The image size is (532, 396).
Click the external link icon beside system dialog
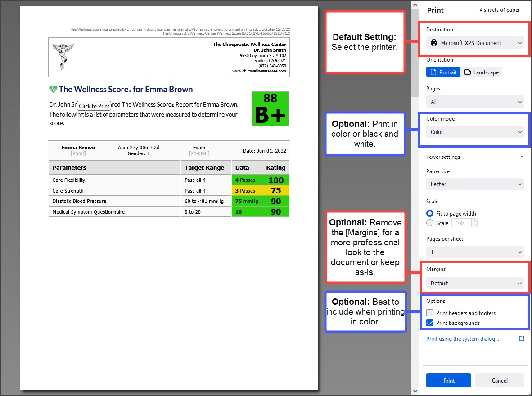pyautogui.click(x=522, y=338)
